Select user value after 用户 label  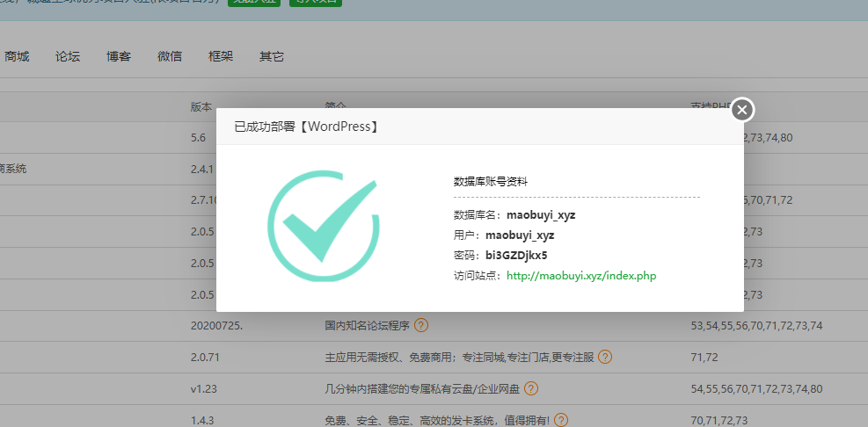tap(520, 235)
